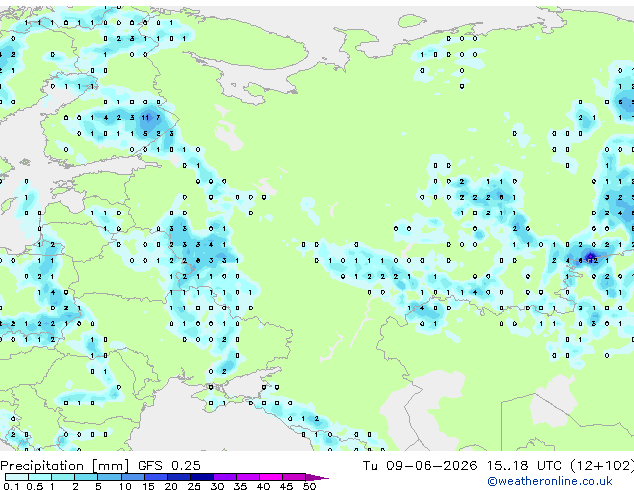Screen dimensions: 634x490
Task: Click the 10–15 mm blue legend swatch
Action: pos(132,477)
